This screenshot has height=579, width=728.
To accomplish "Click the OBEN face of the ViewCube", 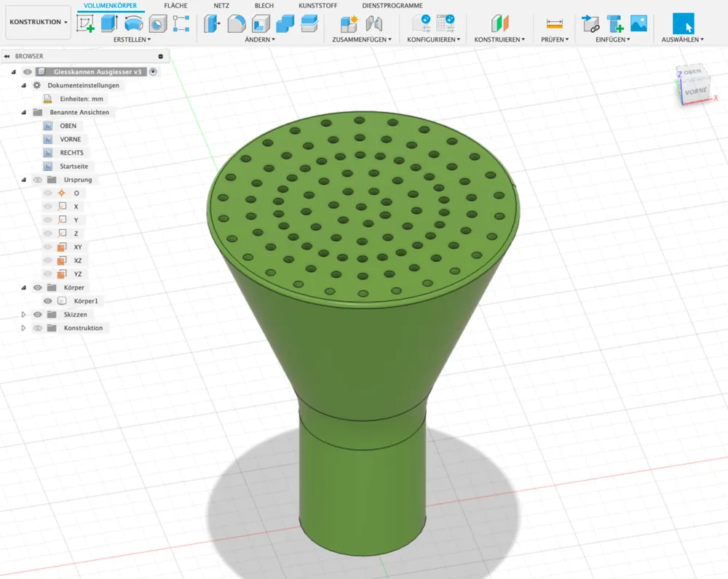I will (692, 72).
